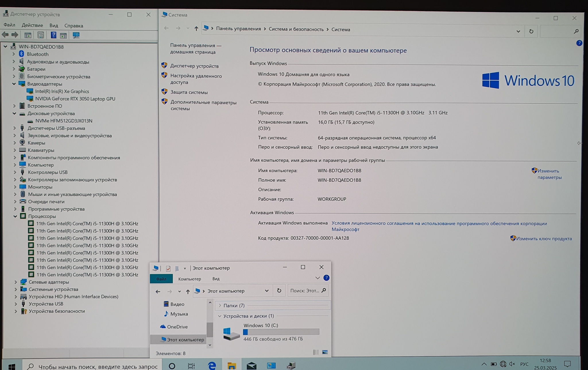The width and height of the screenshot is (588, 370).
Task: Click the volume muted tray icon
Action: pyautogui.click(x=512, y=364)
